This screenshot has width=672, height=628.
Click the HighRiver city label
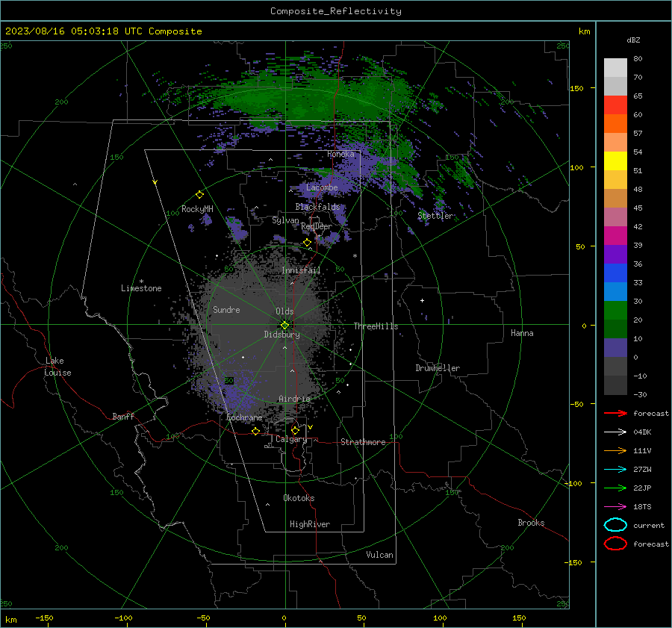pos(310,524)
